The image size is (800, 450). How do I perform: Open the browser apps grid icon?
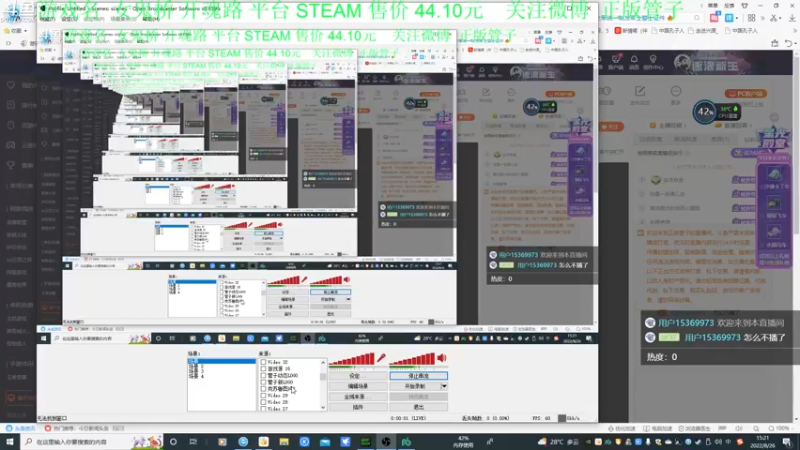tap(751, 18)
